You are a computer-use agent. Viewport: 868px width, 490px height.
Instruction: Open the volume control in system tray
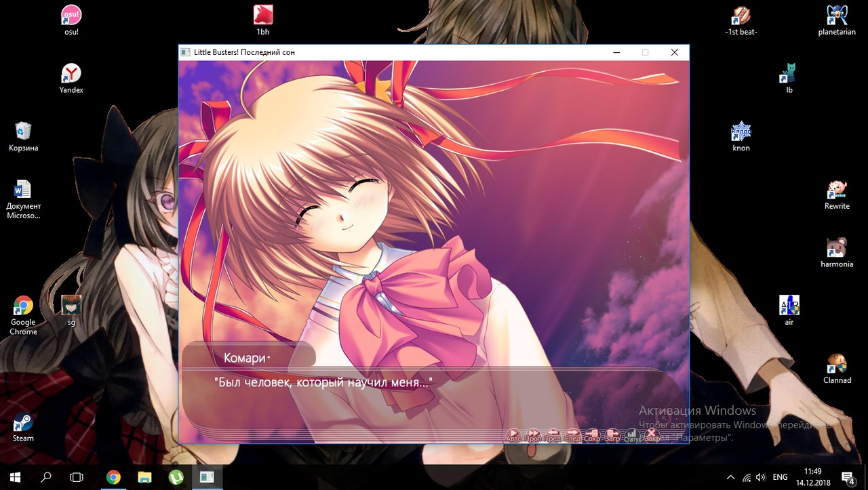click(x=761, y=477)
